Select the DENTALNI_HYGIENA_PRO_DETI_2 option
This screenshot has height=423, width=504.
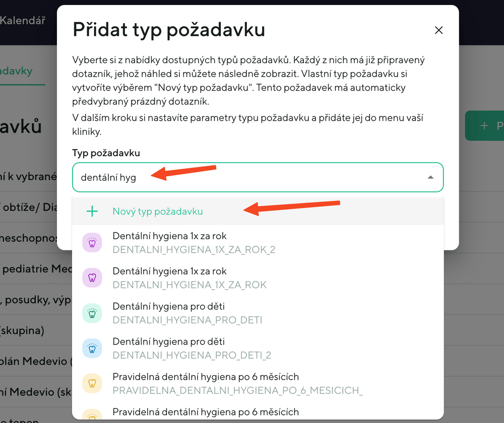click(192, 348)
